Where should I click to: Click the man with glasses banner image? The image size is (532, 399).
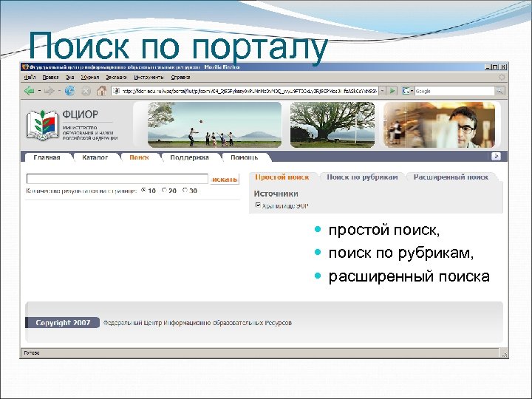pyautogui.click(x=439, y=125)
